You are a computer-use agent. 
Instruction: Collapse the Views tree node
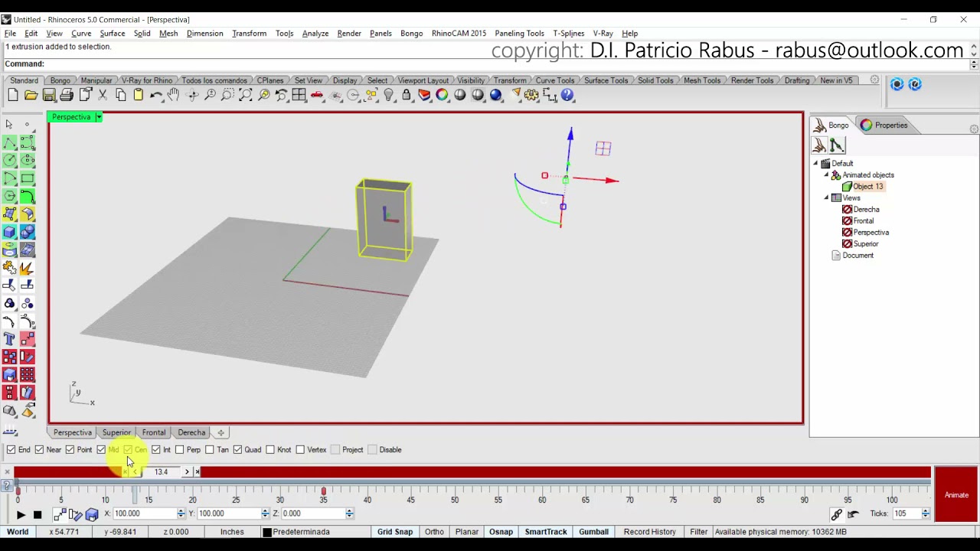(826, 198)
